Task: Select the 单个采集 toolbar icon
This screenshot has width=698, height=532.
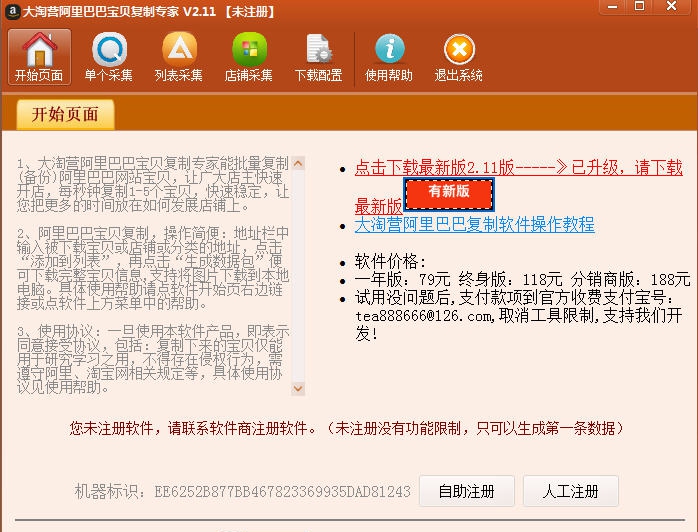Action: [x=109, y=57]
